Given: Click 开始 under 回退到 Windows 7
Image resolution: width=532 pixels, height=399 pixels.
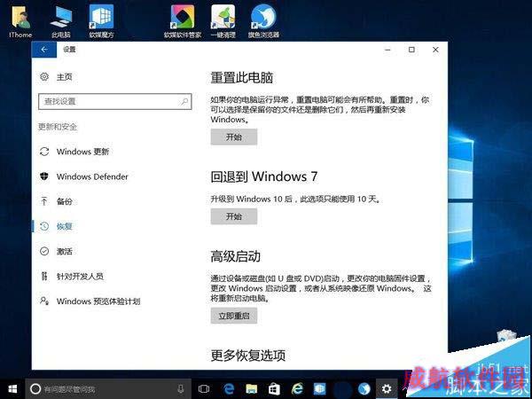Looking at the screenshot, I should point(234,216).
